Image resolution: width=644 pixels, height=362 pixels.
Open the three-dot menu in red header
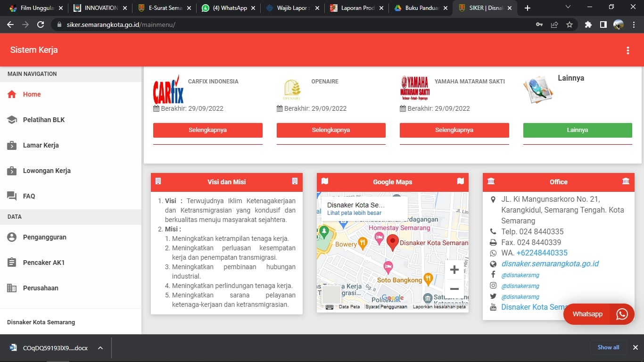[x=627, y=50]
